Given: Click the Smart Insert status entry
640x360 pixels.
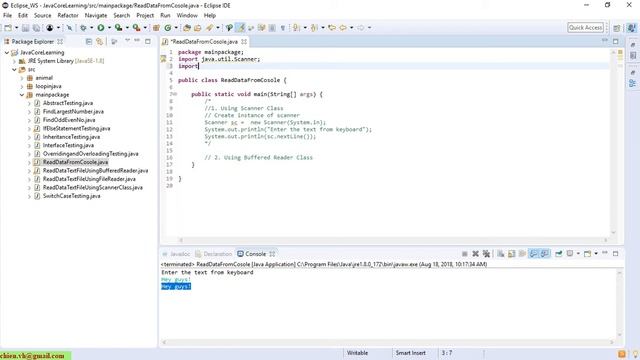Looking at the screenshot, I should coord(410,353).
